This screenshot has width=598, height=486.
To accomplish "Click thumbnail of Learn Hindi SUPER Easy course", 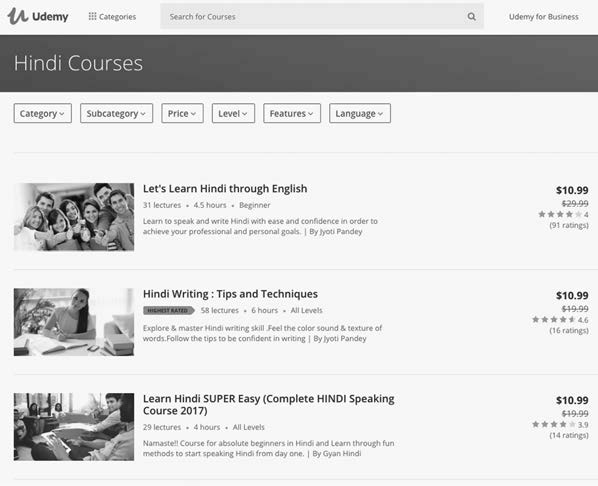I will tap(74, 427).
